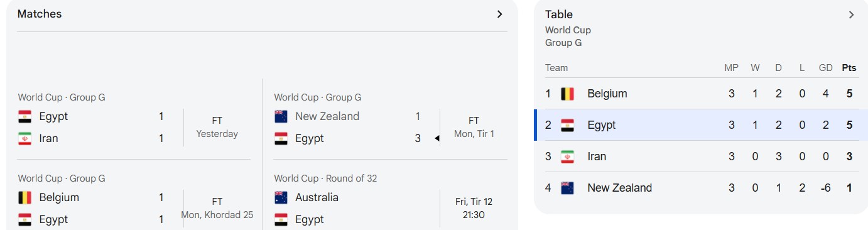Click the Australia flag in Round of 32 match
The image size is (868, 230).
(x=281, y=197)
